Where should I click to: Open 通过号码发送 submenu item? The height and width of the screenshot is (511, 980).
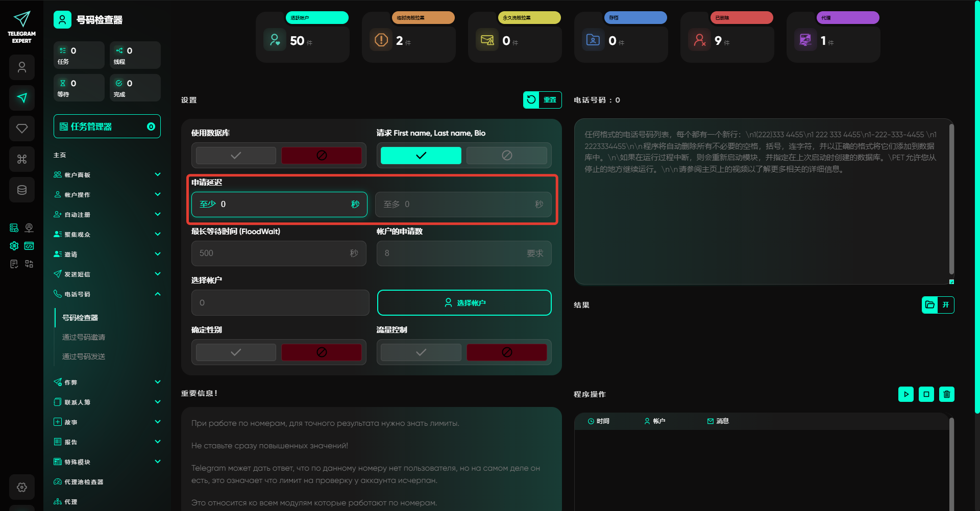(x=84, y=356)
